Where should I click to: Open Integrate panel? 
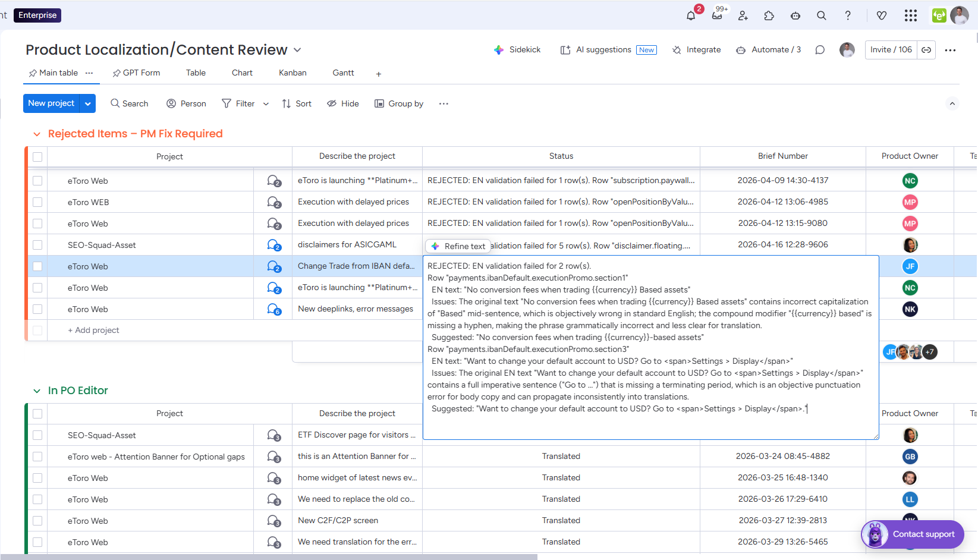(696, 50)
